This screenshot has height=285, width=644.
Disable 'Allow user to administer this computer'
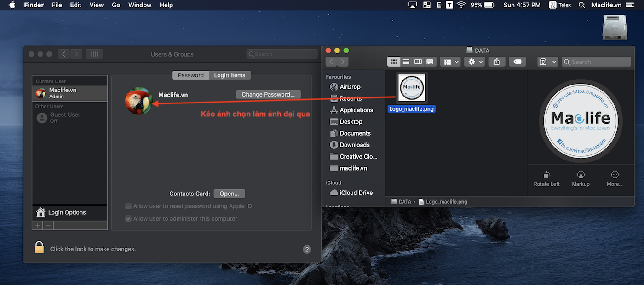point(128,218)
